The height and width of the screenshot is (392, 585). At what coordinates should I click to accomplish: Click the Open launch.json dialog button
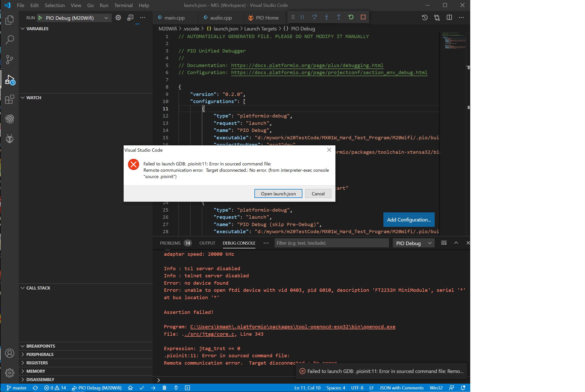pos(278,194)
